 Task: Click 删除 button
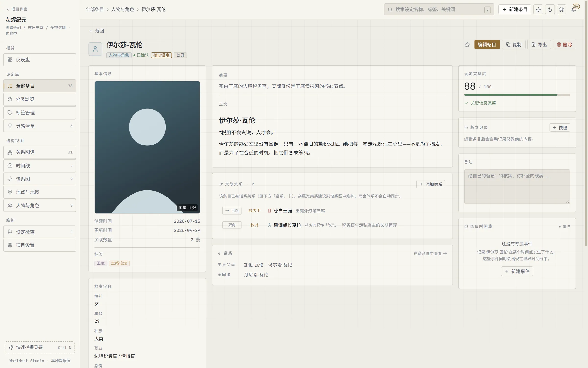tap(564, 45)
